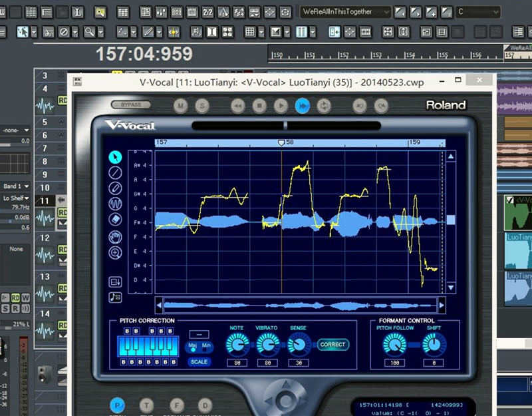Click the SHIFT value field
Viewport: 532px width, 416px height.
coord(435,363)
